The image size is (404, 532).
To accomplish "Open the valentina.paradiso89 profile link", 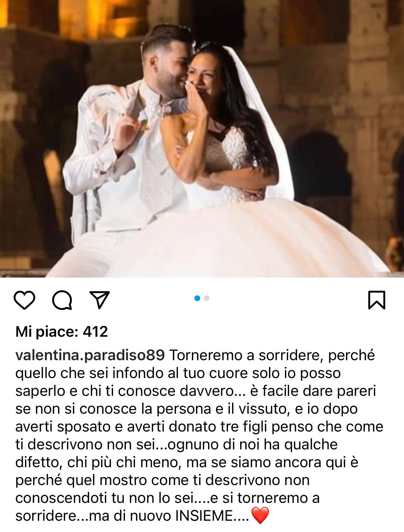I will (x=90, y=356).
